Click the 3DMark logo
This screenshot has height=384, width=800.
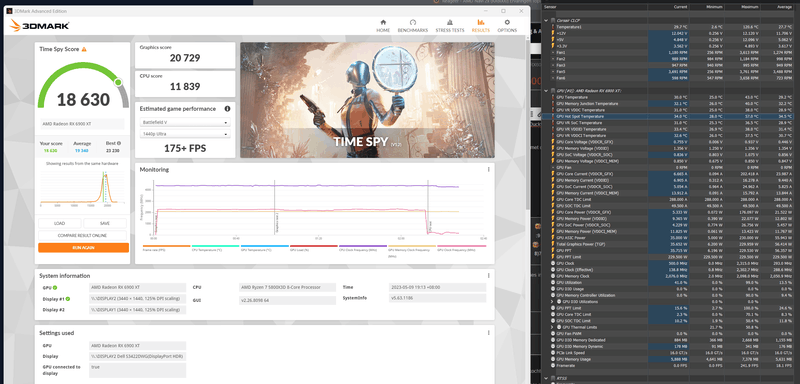(39, 26)
